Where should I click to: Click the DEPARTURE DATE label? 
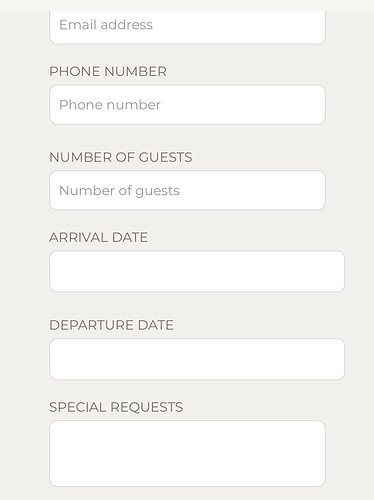coord(111,325)
